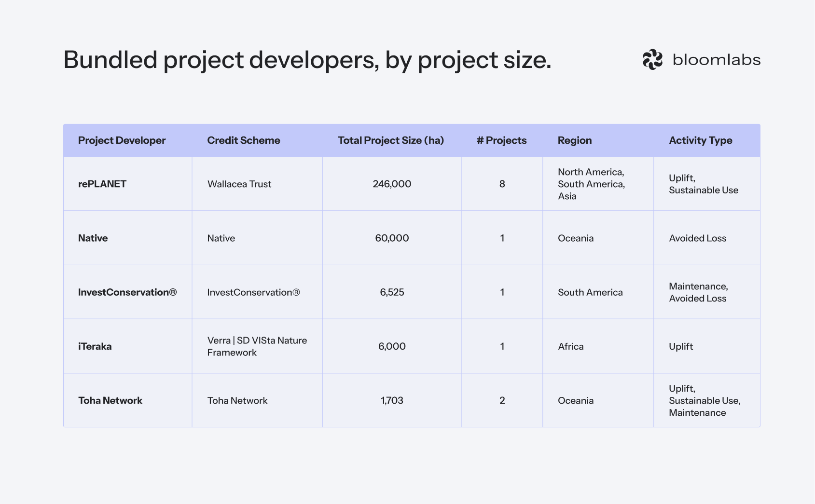Click the bold 'Native' developer name
The image size is (815, 504).
click(93, 238)
